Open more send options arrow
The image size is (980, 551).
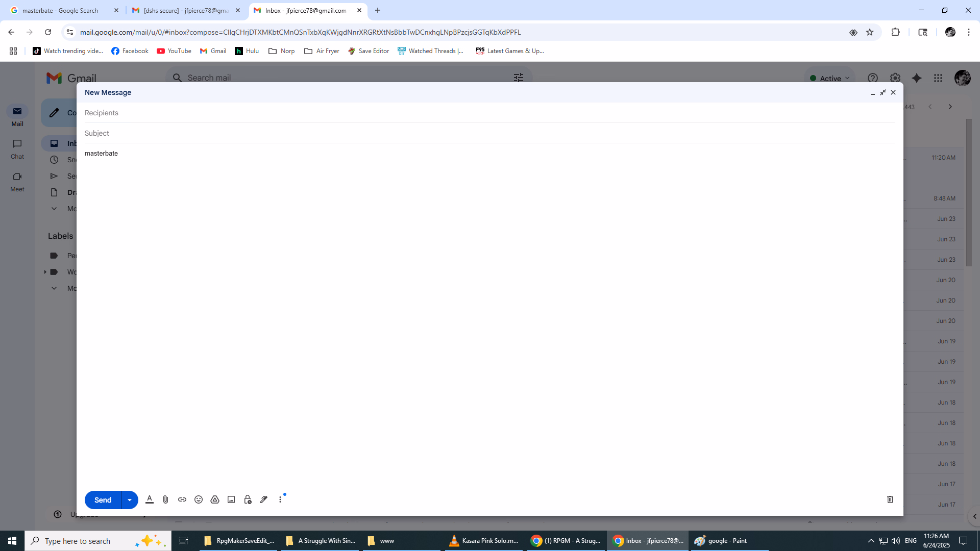130,500
